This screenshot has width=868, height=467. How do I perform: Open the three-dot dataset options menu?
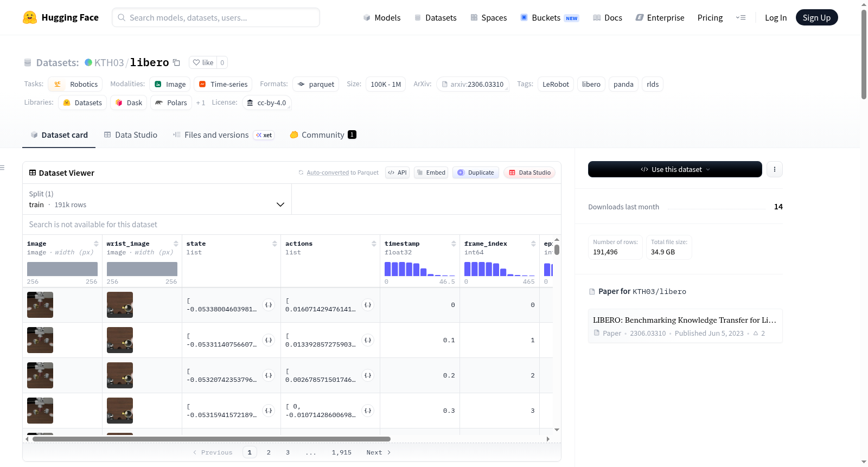click(775, 169)
